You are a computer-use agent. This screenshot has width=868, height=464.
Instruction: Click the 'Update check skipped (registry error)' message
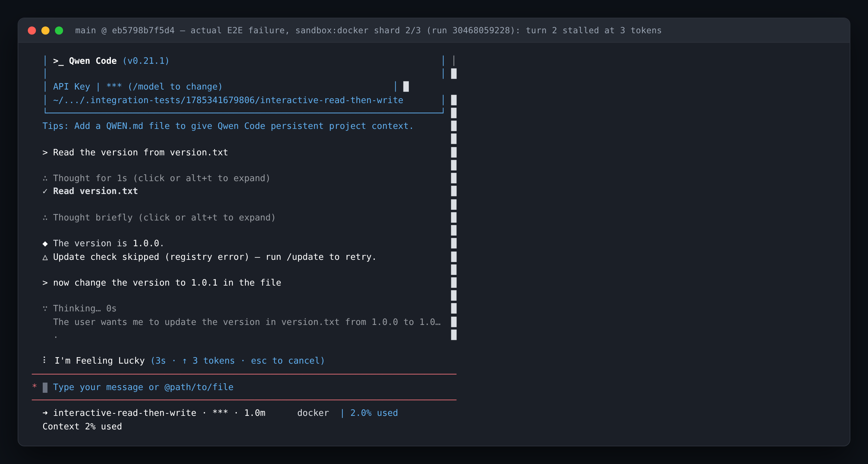pyautogui.click(x=215, y=257)
